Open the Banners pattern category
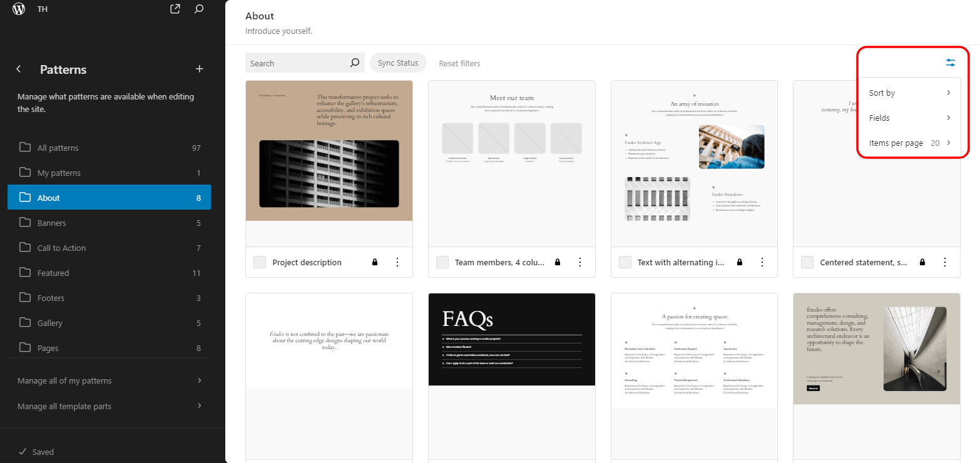This screenshot has width=980, height=463. point(52,223)
